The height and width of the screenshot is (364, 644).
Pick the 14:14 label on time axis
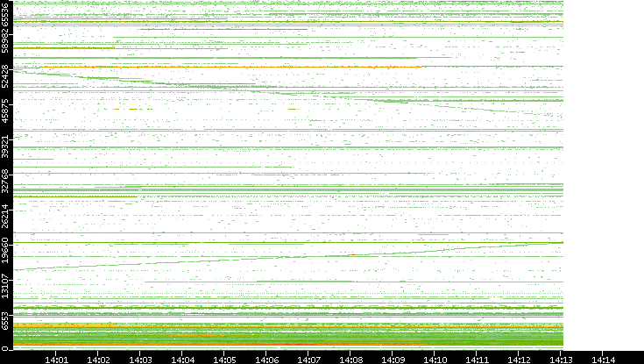603,358
